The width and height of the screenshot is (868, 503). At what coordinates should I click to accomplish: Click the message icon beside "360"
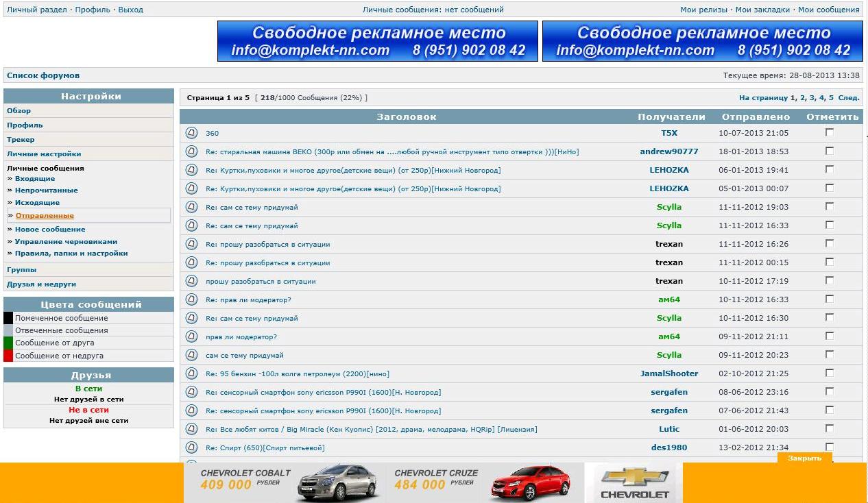pos(192,133)
